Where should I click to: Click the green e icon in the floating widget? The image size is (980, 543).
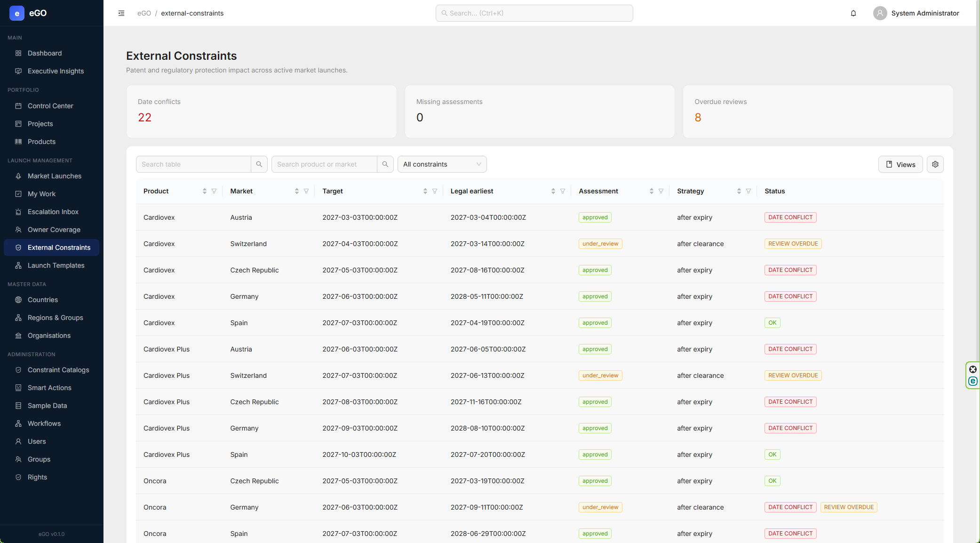click(973, 381)
